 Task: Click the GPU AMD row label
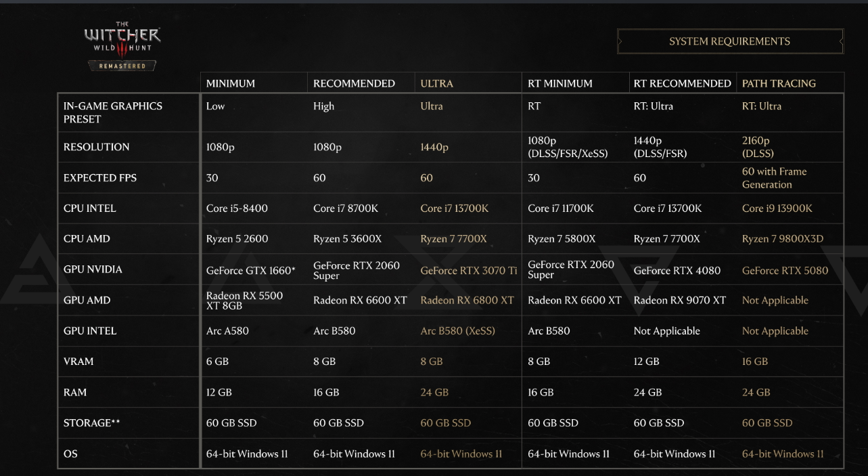[87, 300]
